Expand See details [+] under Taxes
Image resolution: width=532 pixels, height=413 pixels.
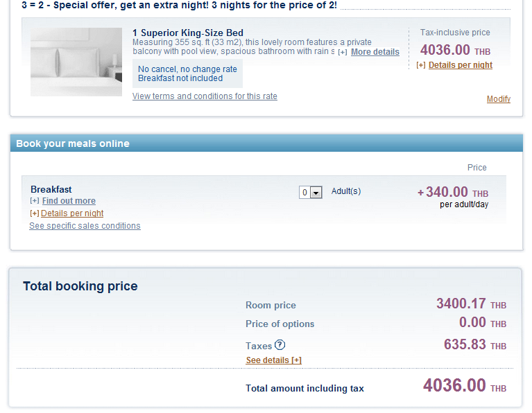pos(274,360)
